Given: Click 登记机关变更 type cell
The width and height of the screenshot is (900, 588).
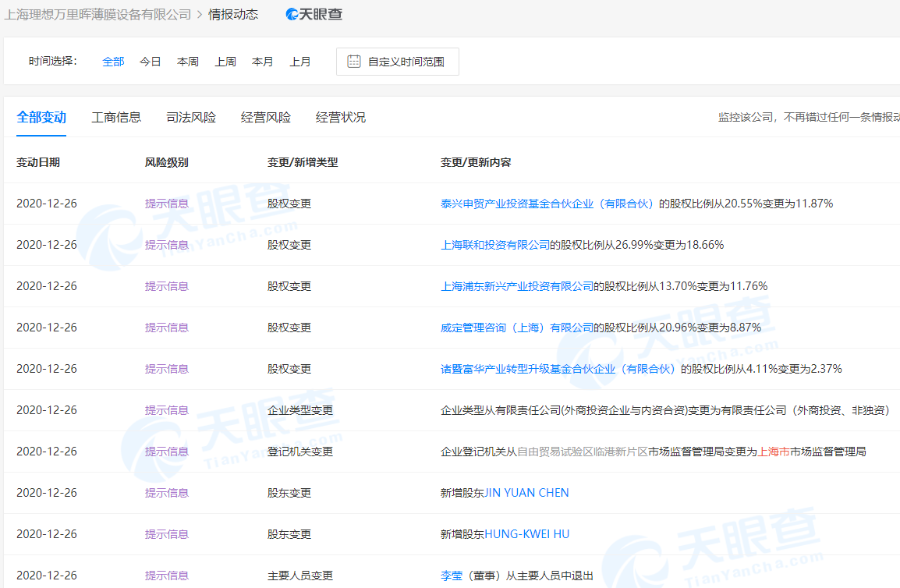Looking at the screenshot, I should (299, 452).
